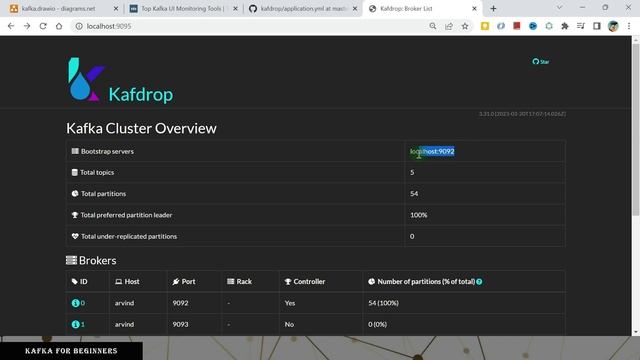Click the Total preferred partition leader label
640x360 pixels.
[x=126, y=215]
